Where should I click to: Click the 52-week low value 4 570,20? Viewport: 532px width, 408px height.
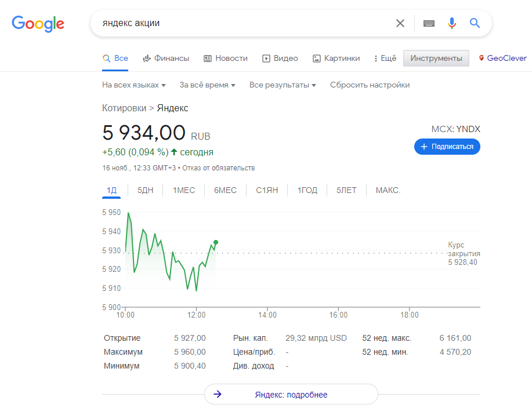tap(455, 352)
